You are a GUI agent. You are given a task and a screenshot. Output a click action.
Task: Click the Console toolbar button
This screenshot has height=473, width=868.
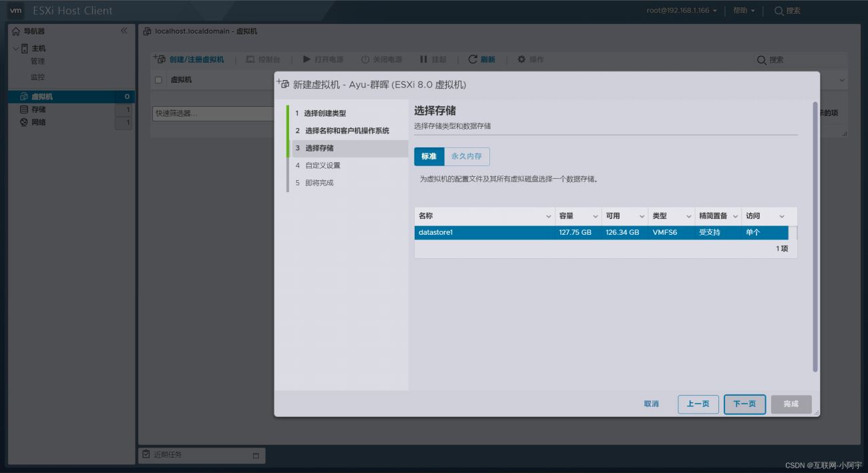tap(263, 59)
